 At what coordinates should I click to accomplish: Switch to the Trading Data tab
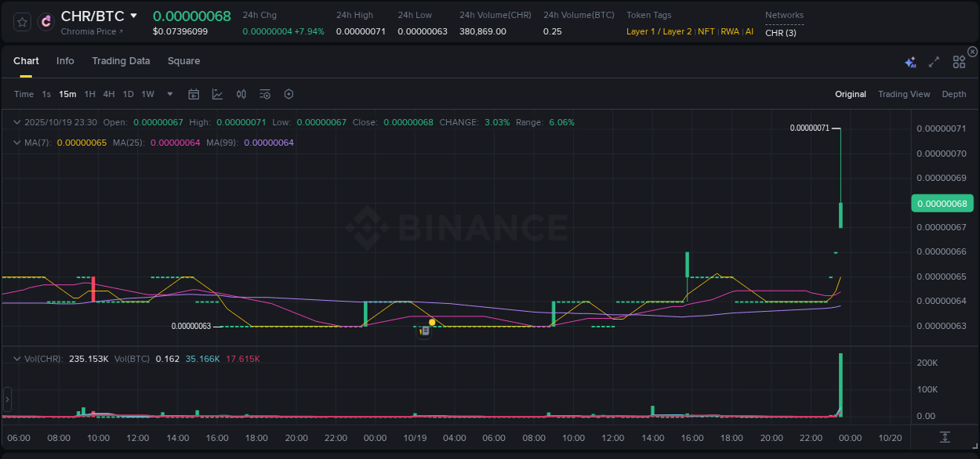(121, 60)
